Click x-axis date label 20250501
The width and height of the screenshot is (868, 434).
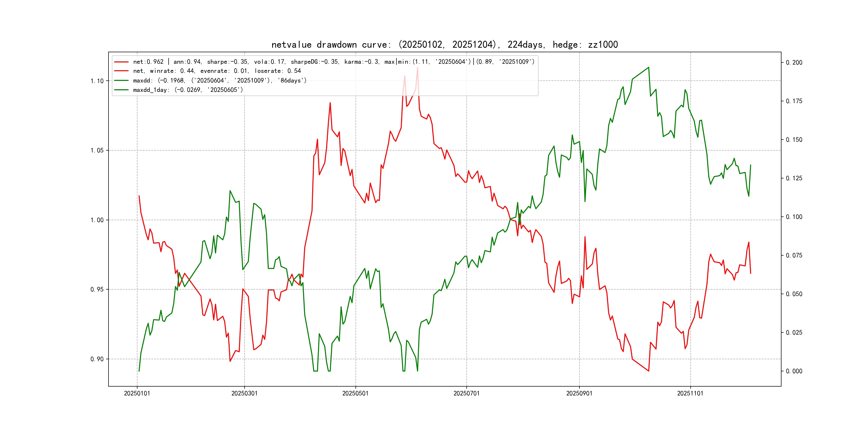point(355,393)
